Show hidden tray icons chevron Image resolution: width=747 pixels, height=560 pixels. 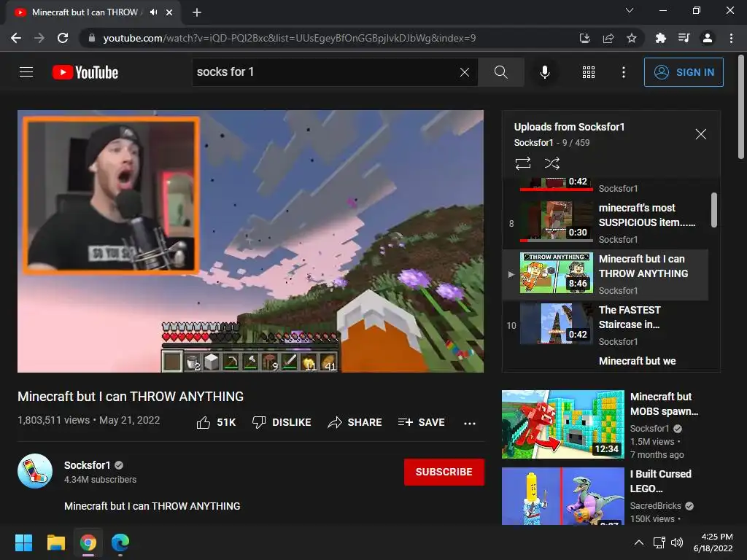639,542
